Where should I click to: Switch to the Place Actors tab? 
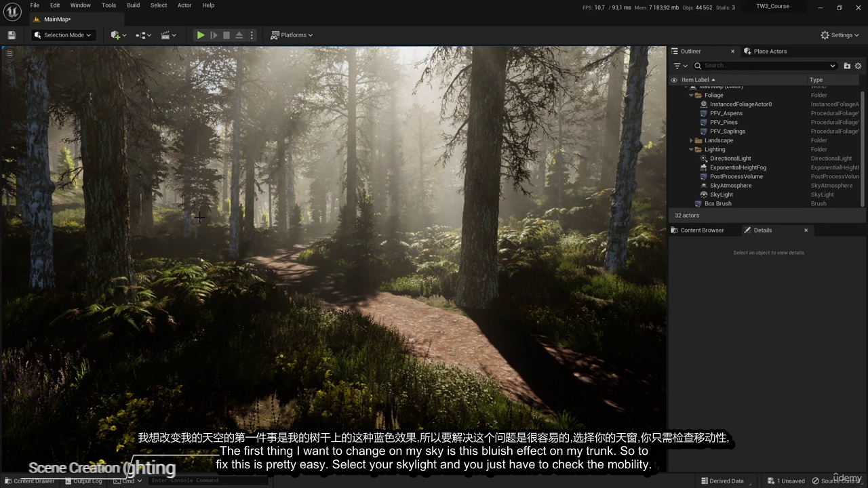770,52
